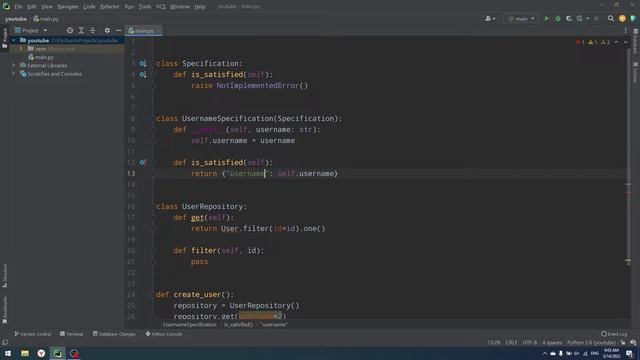The image size is (640, 360).
Task: Click the 4 spaces indent setting
Action: (x=552, y=342)
